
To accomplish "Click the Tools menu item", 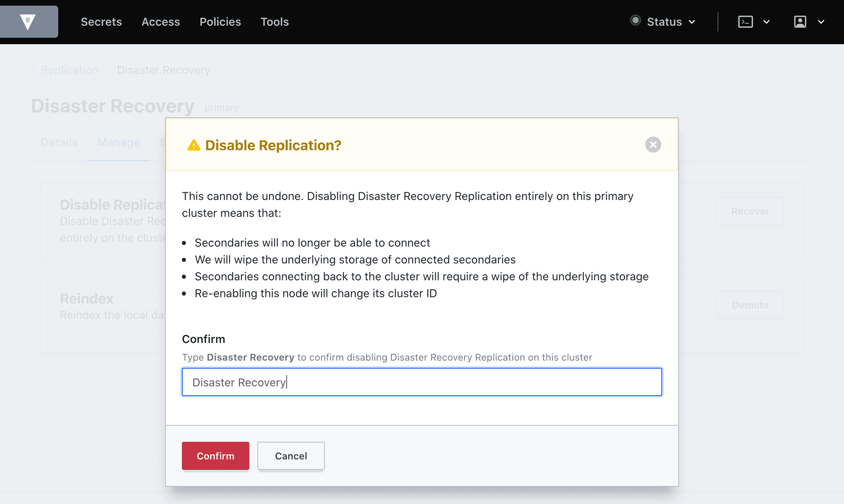I will coord(274,22).
